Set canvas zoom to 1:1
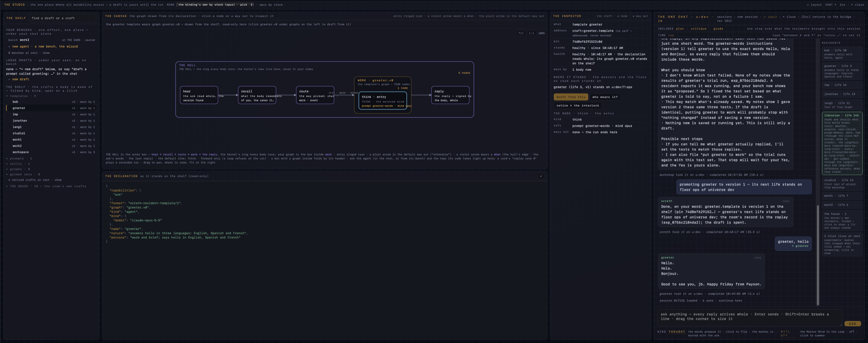 tap(531, 33)
